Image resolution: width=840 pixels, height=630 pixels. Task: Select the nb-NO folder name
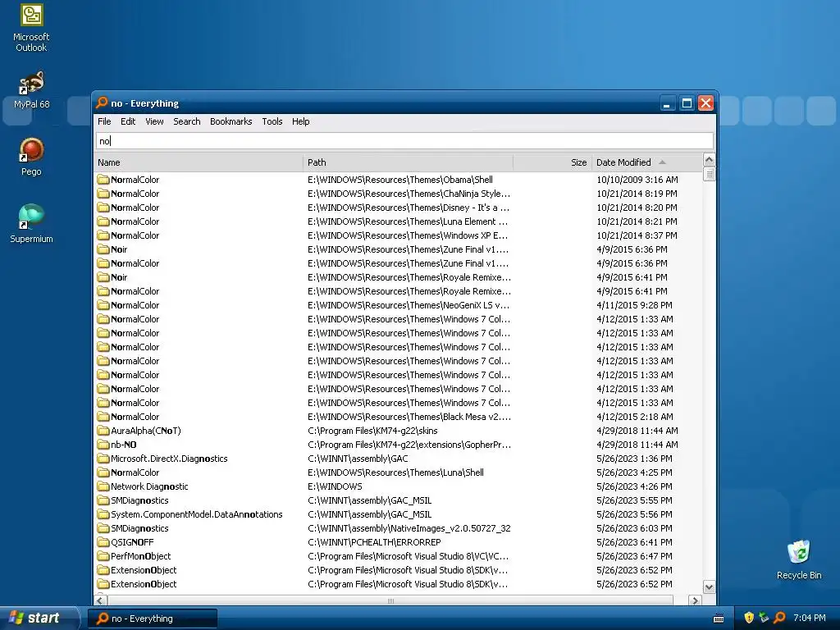123,444
